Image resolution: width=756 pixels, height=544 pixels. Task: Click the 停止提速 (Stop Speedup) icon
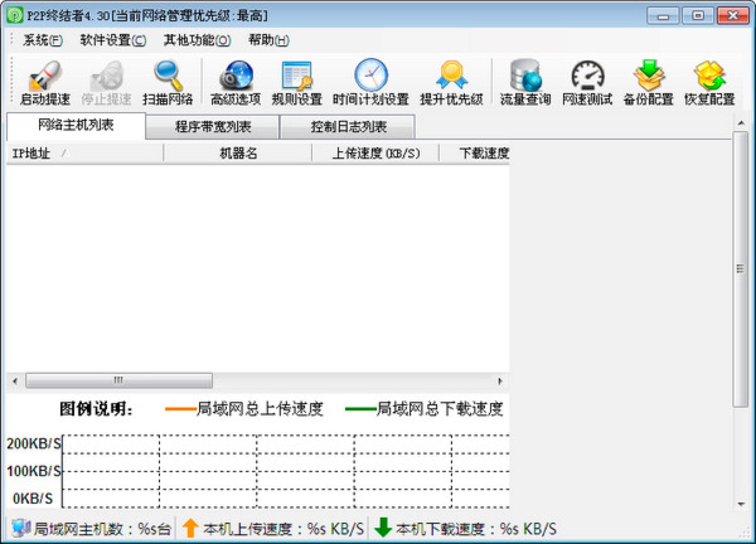point(105,81)
